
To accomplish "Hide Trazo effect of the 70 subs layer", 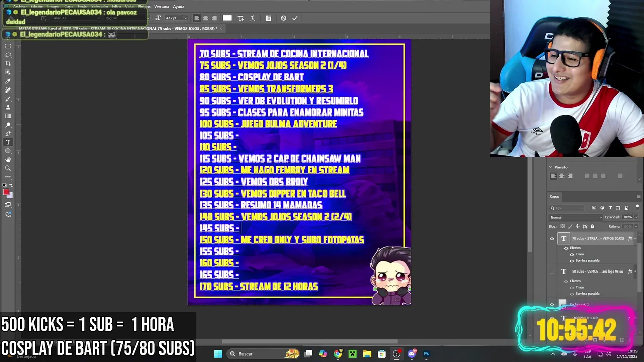I will 572,254.
